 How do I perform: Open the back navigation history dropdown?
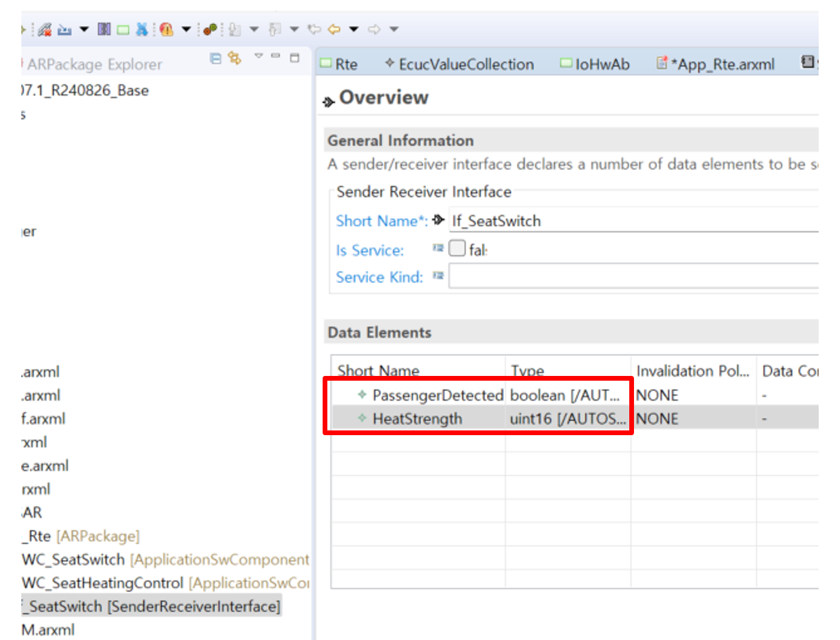(354, 29)
